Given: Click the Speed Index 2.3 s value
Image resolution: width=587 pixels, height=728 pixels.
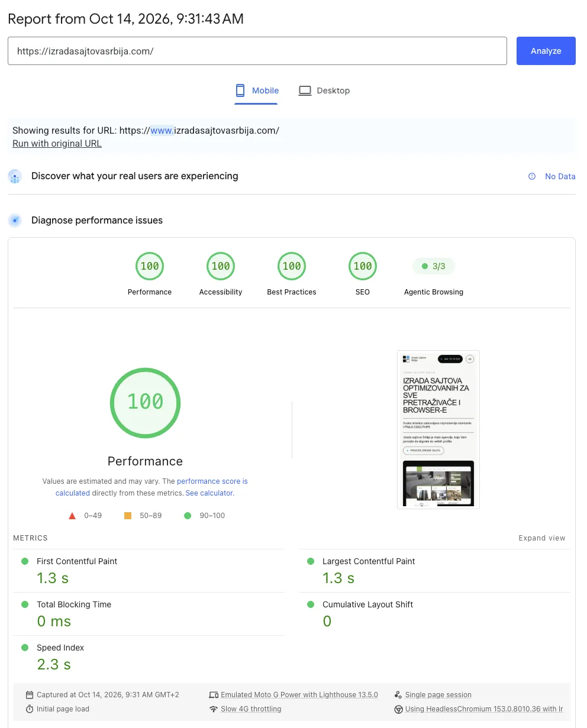Looking at the screenshot, I should [54, 665].
